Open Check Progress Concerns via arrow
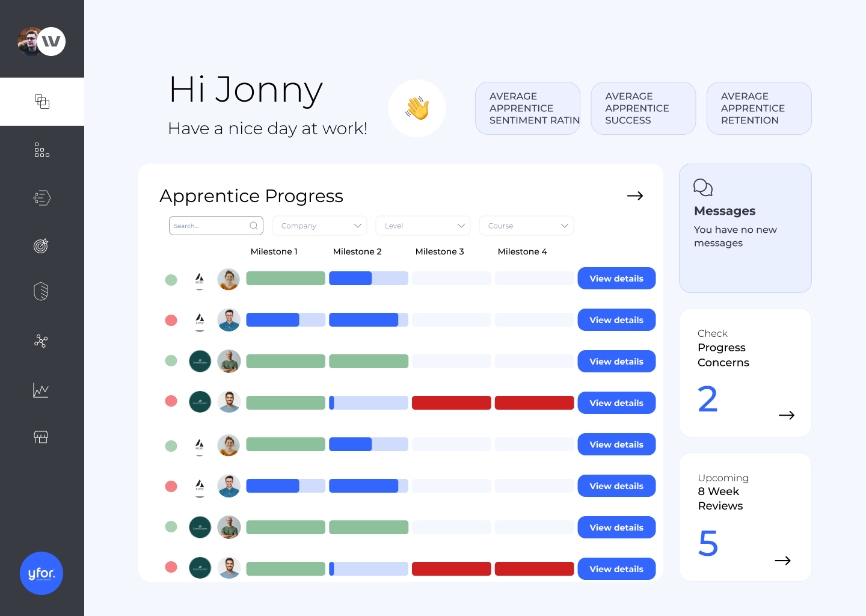Image resolution: width=866 pixels, height=616 pixels. [x=787, y=415]
